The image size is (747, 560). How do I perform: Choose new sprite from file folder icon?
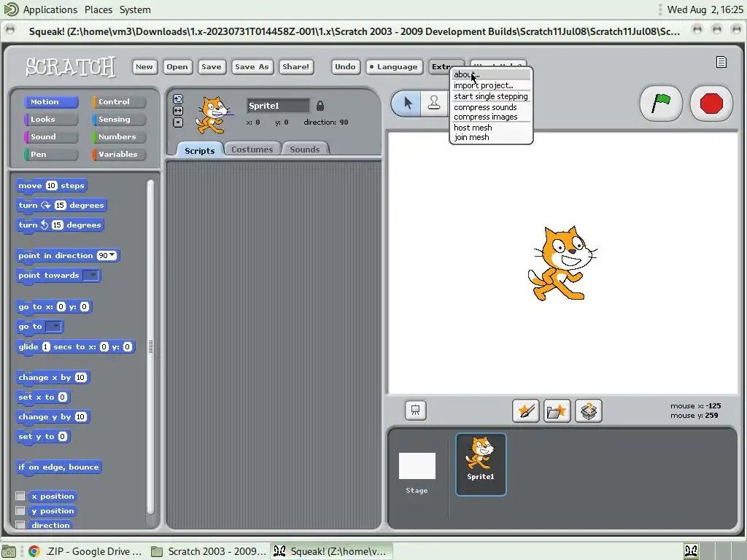pyautogui.click(x=557, y=411)
